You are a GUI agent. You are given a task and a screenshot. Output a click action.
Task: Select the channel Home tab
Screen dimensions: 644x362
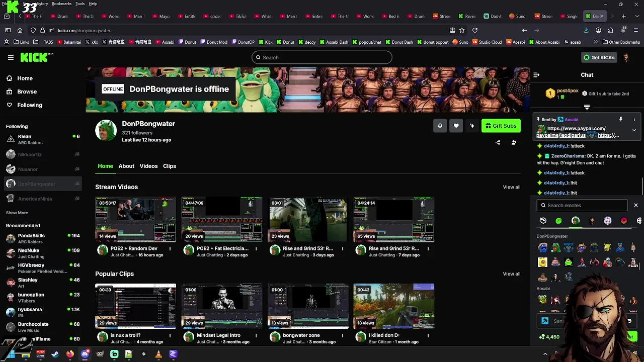point(105,166)
